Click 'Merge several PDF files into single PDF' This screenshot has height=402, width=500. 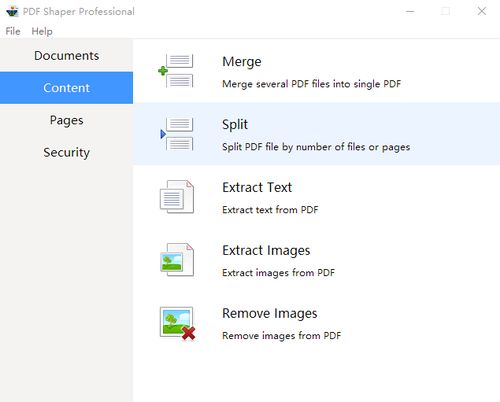tap(311, 84)
